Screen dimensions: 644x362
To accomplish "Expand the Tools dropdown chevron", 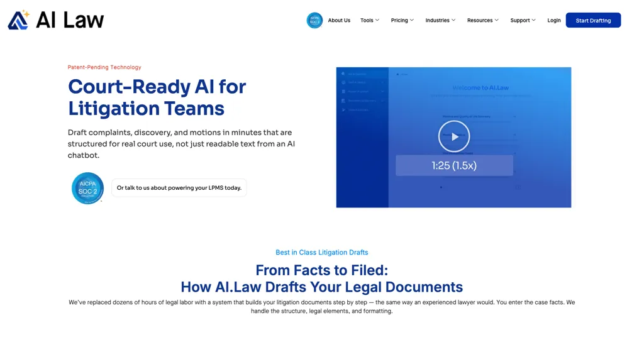I will [377, 20].
